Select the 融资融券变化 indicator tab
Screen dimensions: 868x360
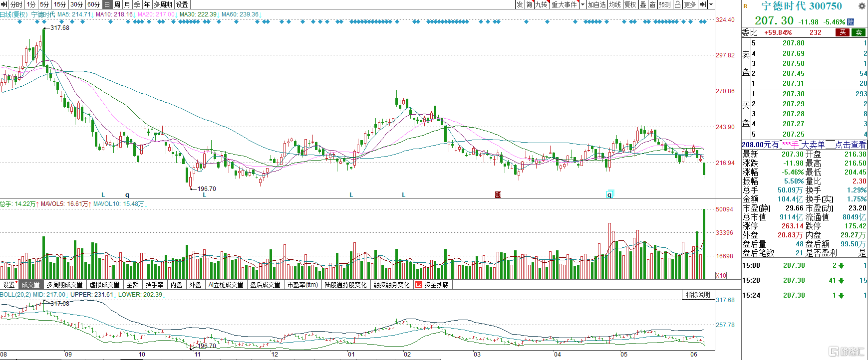tap(391, 285)
